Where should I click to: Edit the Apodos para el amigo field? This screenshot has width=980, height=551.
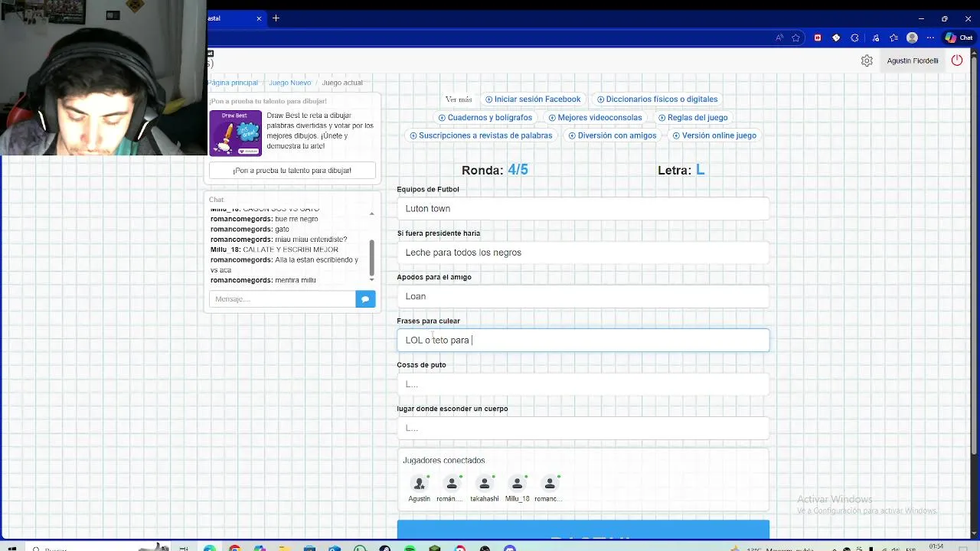point(583,296)
